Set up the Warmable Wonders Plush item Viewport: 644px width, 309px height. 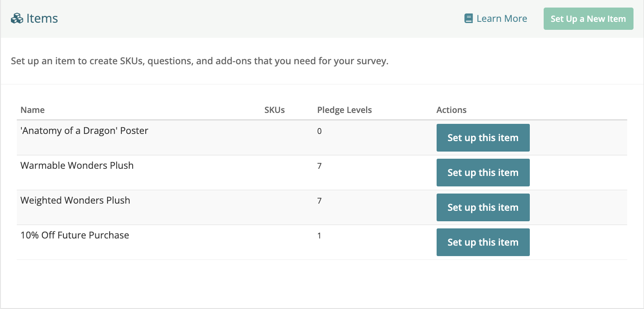[x=483, y=173]
